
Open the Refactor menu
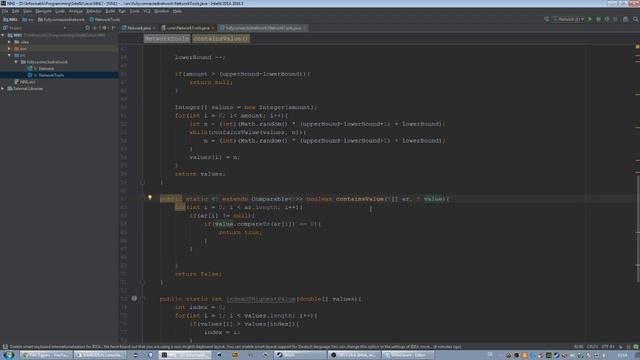[x=93, y=11]
